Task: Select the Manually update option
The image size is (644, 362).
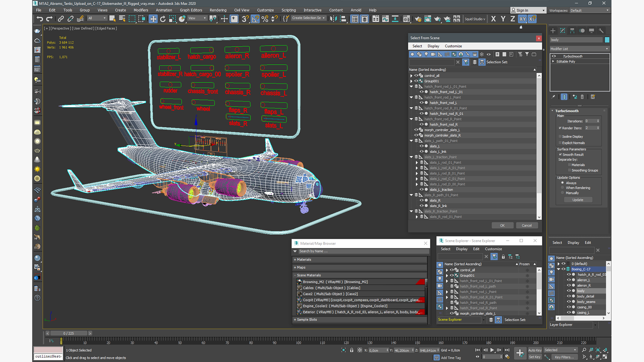Action: click(562, 193)
